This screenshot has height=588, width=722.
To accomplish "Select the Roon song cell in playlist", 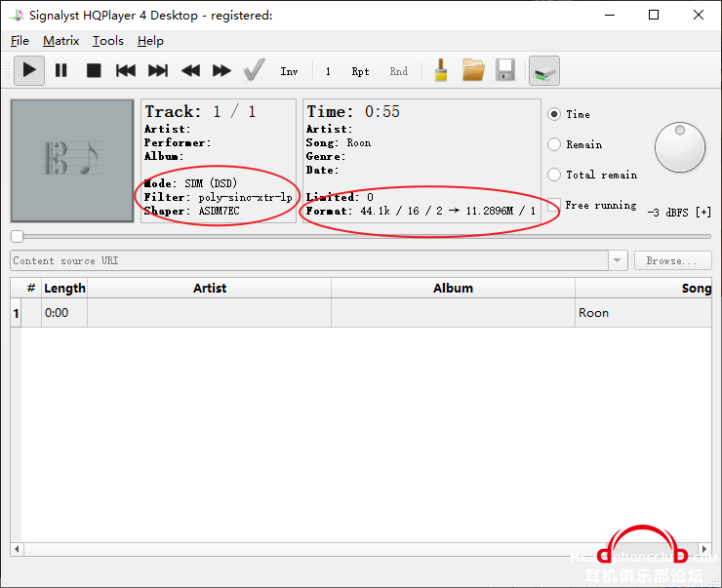I will pyautogui.click(x=644, y=313).
